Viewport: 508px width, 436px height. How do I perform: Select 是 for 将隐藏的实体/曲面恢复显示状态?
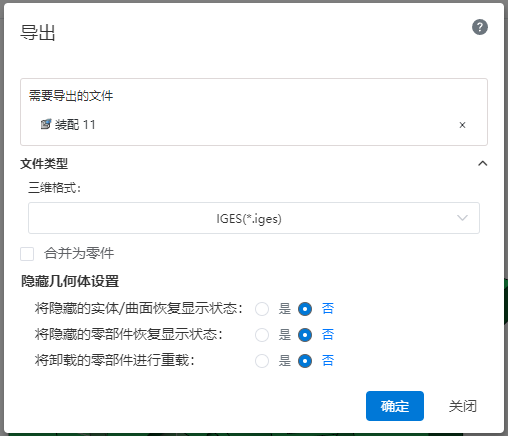pyautogui.click(x=262, y=309)
